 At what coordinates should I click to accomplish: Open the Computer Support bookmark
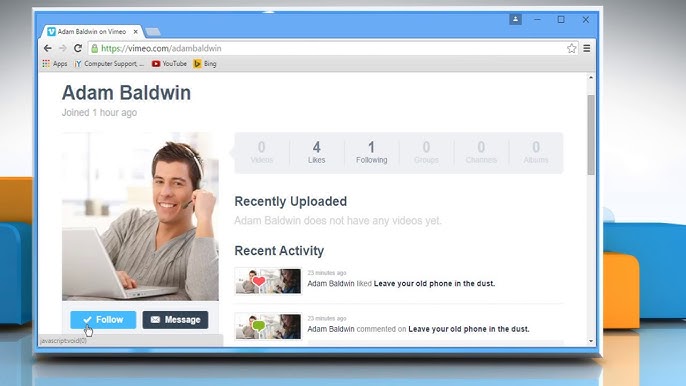click(109, 64)
